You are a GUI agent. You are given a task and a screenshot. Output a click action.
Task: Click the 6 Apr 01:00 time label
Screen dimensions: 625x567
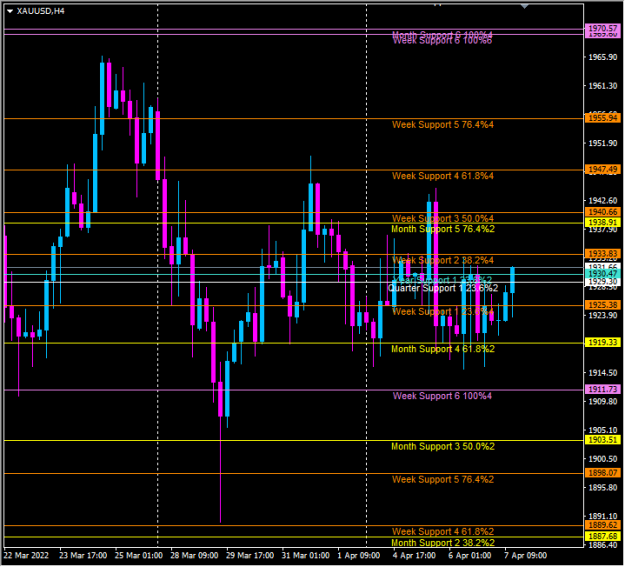point(470,555)
